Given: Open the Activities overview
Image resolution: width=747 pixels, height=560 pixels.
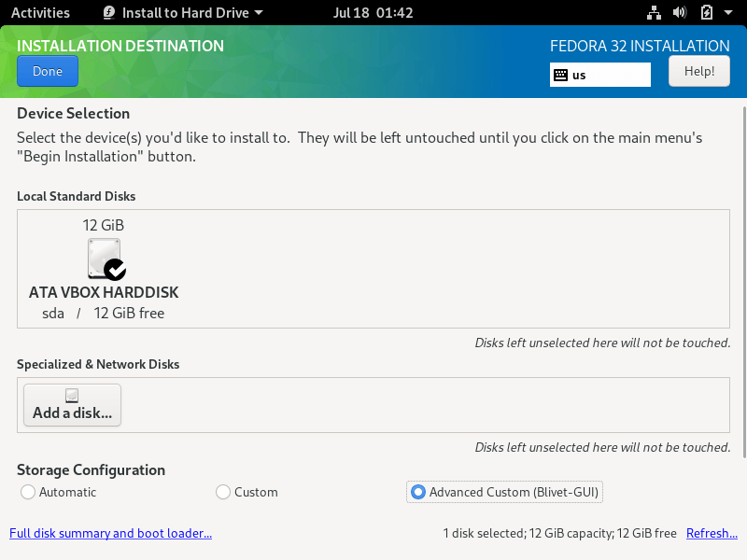Looking at the screenshot, I should 40,12.
